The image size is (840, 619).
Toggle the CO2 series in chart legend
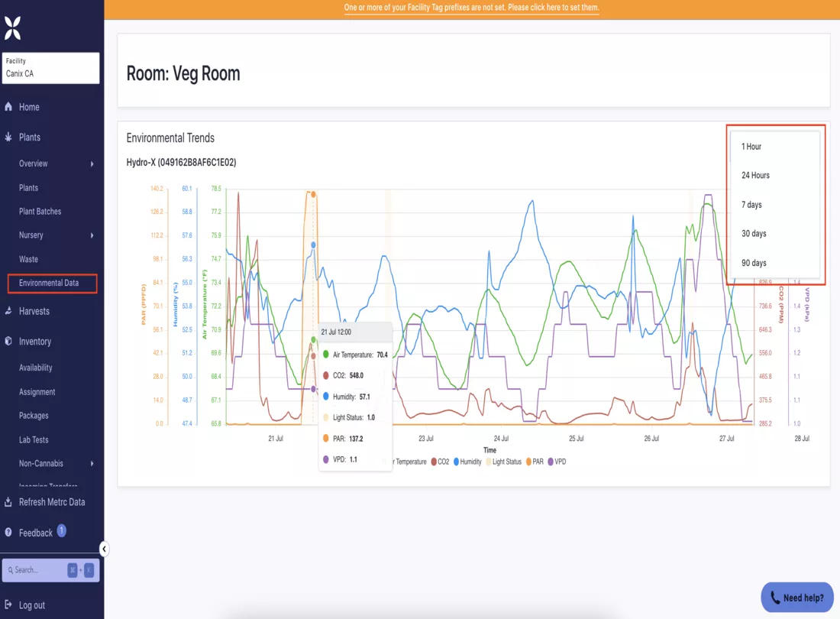coord(441,462)
